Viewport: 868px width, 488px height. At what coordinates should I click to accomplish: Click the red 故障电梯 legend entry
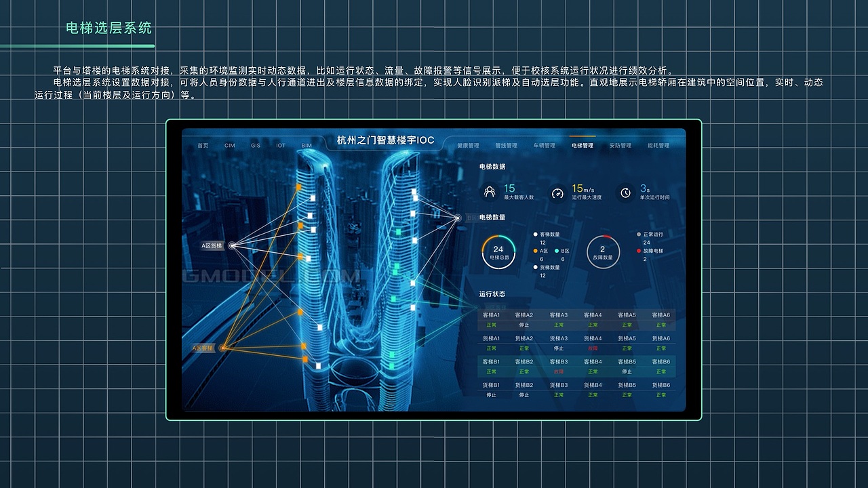pyautogui.click(x=650, y=251)
